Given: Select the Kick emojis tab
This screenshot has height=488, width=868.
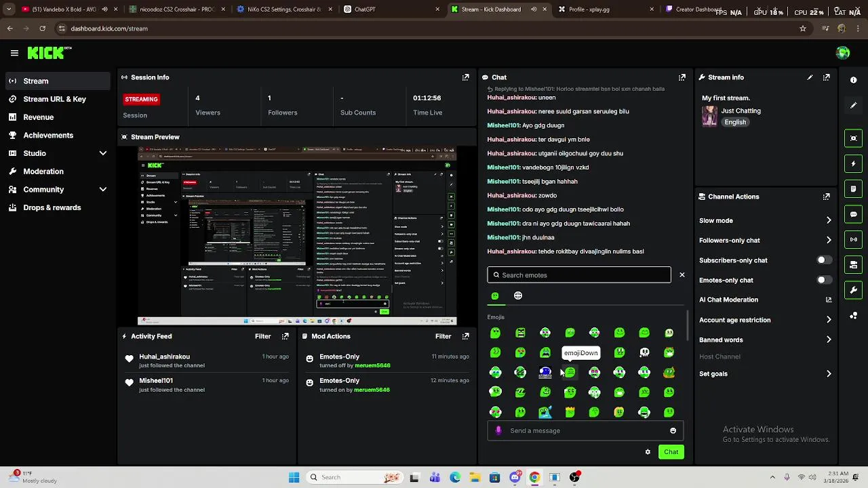Looking at the screenshot, I should [495, 296].
